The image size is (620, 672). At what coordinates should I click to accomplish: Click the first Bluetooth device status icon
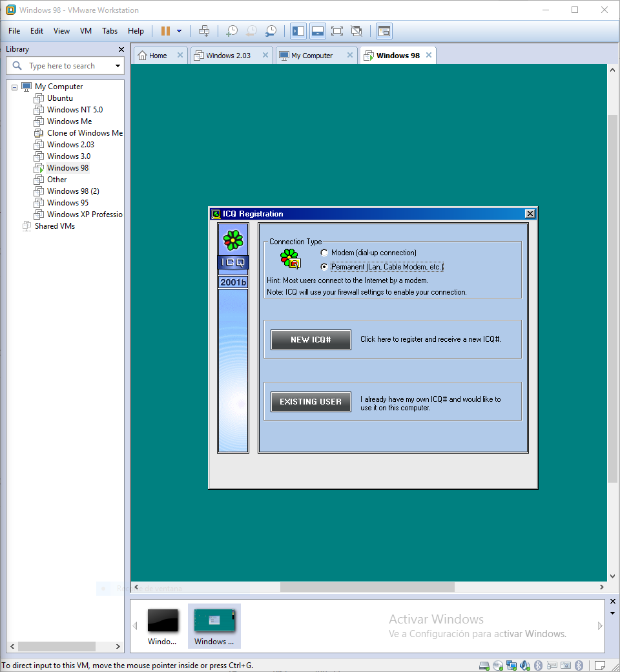[538, 666]
